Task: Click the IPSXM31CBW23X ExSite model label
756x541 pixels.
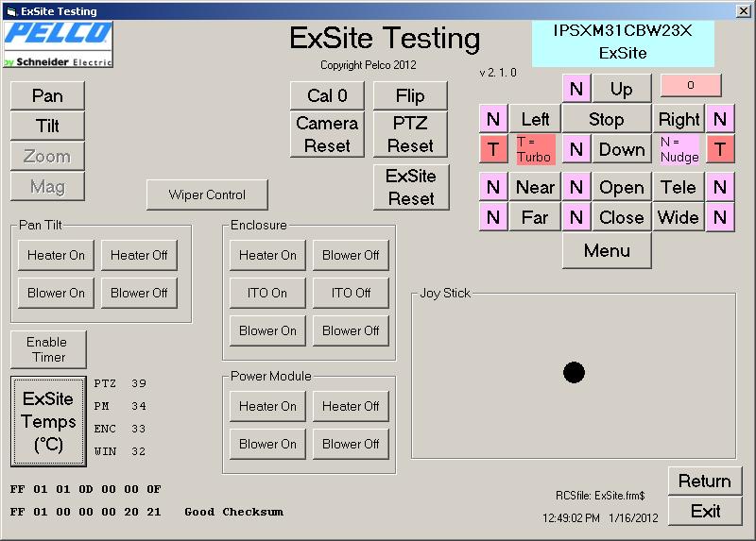Action: [x=623, y=42]
